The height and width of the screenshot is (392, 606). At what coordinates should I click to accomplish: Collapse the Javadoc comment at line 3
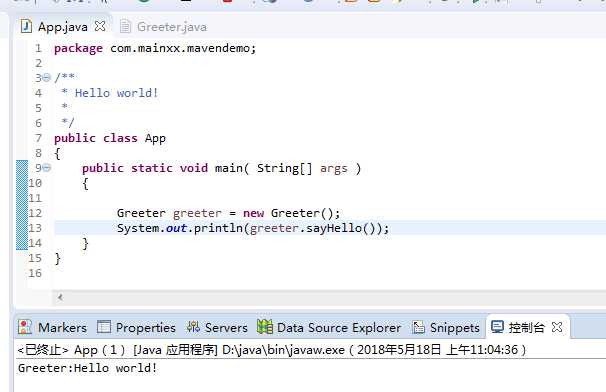(x=46, y=78)
